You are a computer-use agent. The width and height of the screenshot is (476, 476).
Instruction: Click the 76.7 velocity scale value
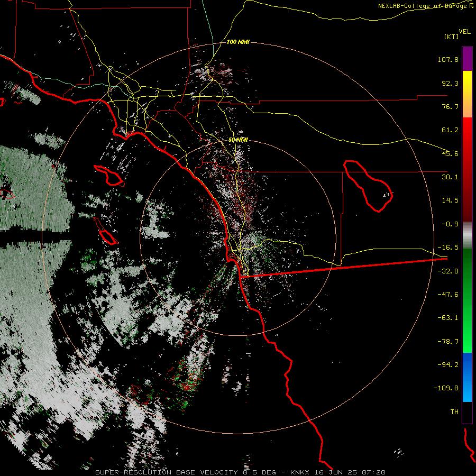pyautogui.click(x=450, y=106)
